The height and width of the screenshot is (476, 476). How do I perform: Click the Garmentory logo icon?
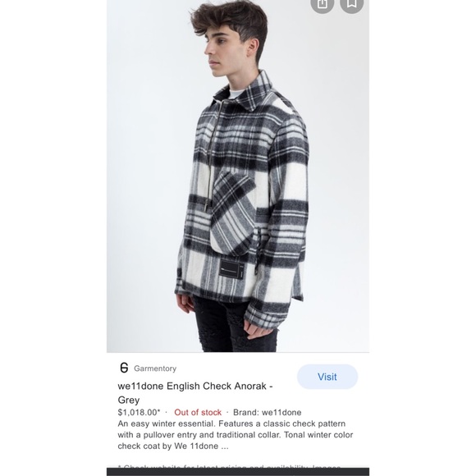click(124, 368)
